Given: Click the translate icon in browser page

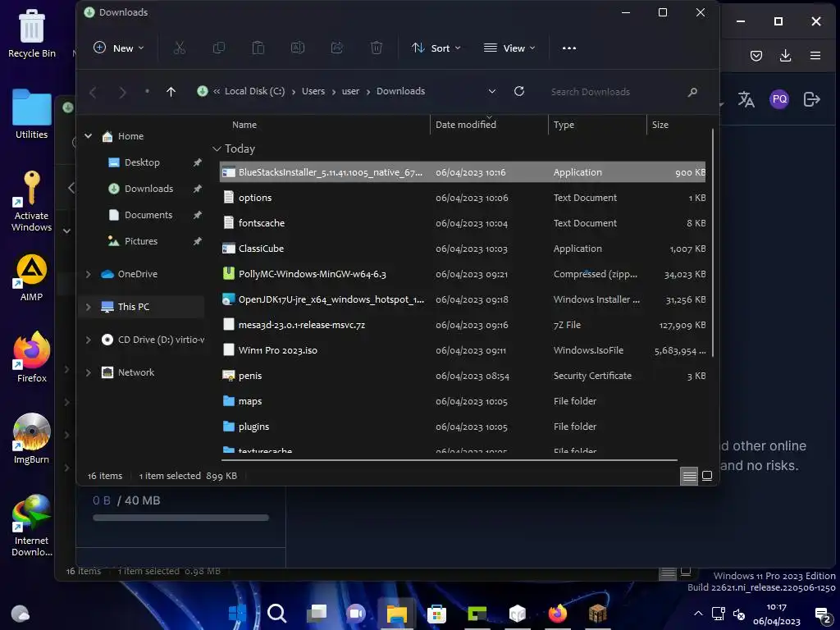Looking at the screenshot, I should point(746,99).
